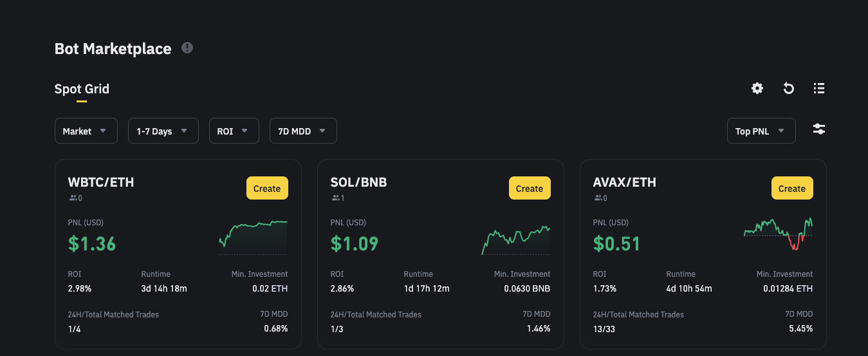
Task: Open the filter sliders icon
Action: click(x=818, y=129)
